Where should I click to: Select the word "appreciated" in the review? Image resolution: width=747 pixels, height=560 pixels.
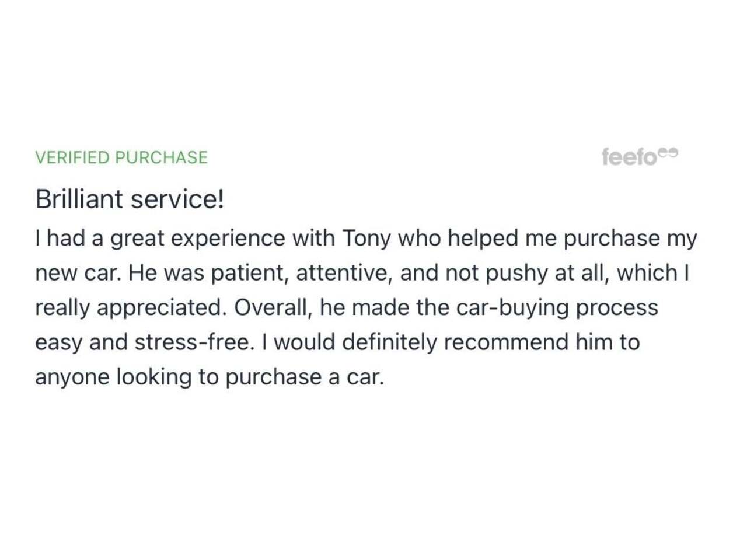click(162, 307)
